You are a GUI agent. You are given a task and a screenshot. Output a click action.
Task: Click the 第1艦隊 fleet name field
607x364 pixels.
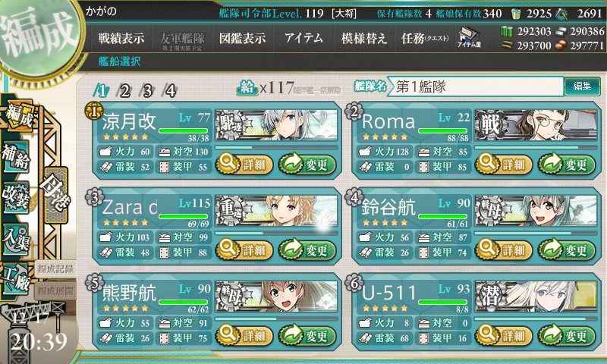pos(476,86)
